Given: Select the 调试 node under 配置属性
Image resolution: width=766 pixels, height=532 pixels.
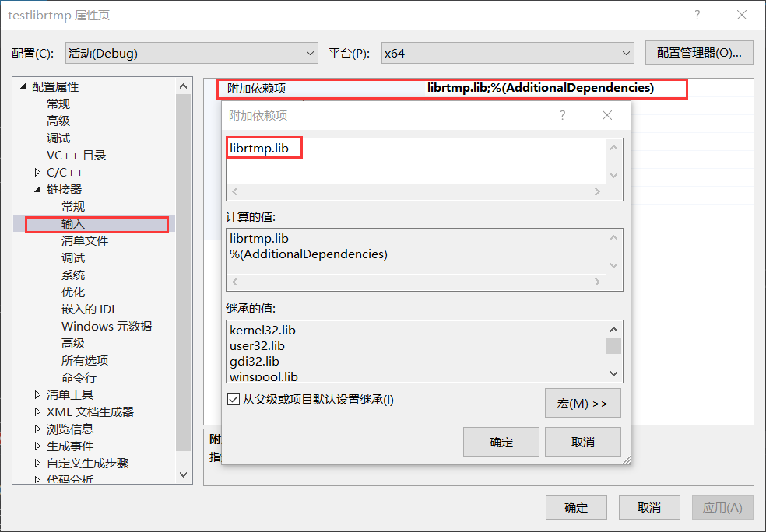Looking at the screenshot, I should [58, 138].
